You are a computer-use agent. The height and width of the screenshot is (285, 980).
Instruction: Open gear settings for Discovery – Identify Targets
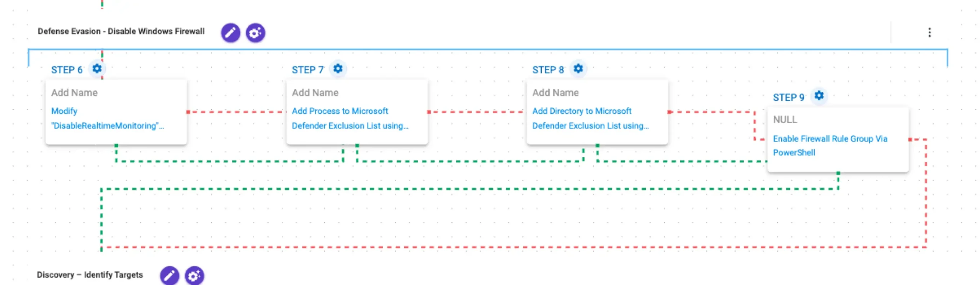click(x=194, y=275)
